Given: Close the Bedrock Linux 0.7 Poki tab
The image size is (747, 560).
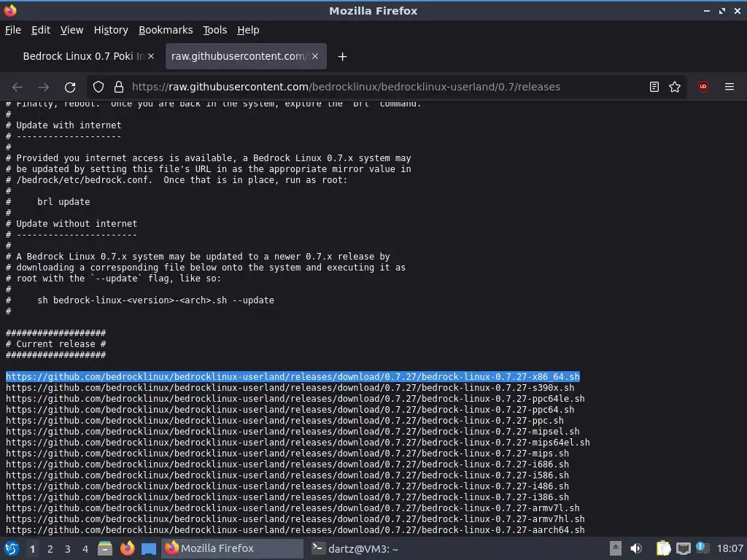Looking at the screenshot, I should click(151, 56).
